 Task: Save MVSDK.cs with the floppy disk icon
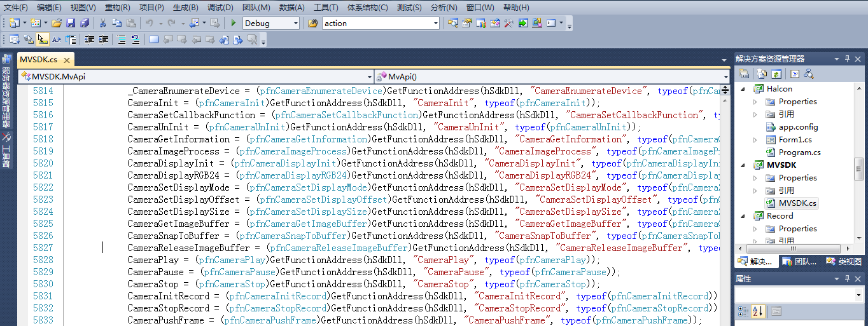[71, 23]
